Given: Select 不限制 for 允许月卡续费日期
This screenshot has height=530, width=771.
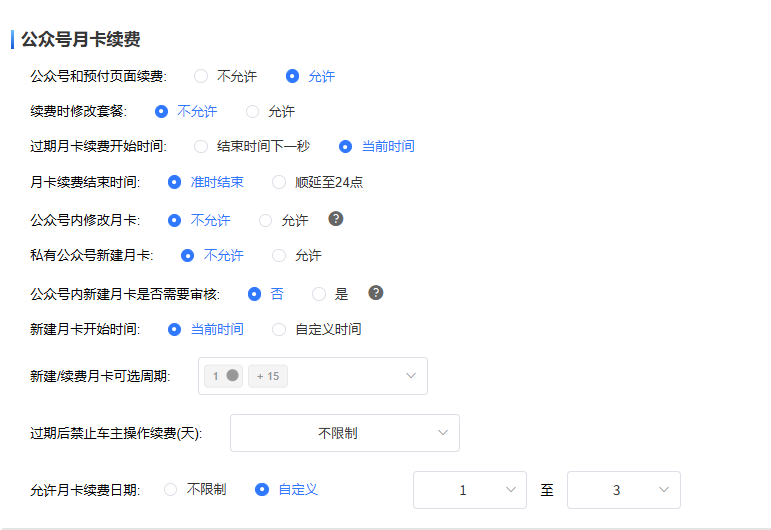Looking at the screenshot, I should [x=170, y=490].
